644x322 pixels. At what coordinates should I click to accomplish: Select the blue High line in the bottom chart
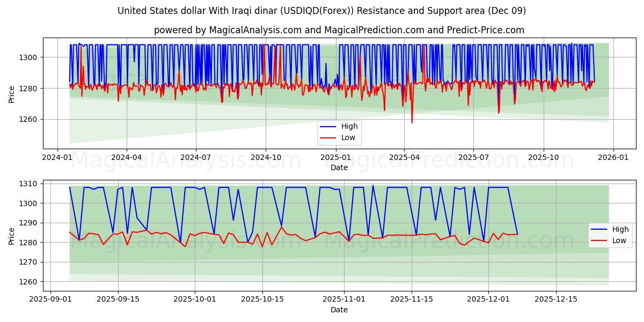pos(161,188)
